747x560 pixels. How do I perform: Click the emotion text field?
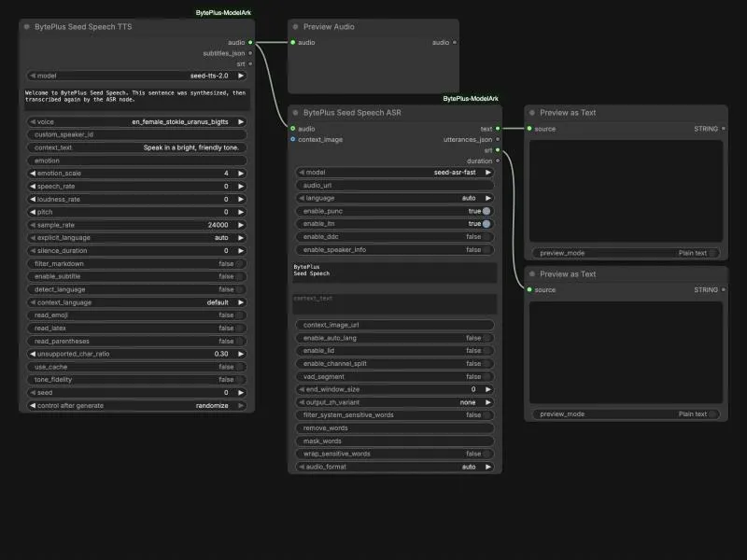click(136, 161)
